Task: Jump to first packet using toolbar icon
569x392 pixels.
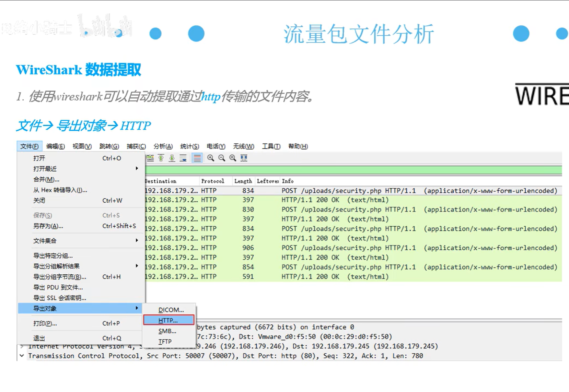Action: point(161,158)
